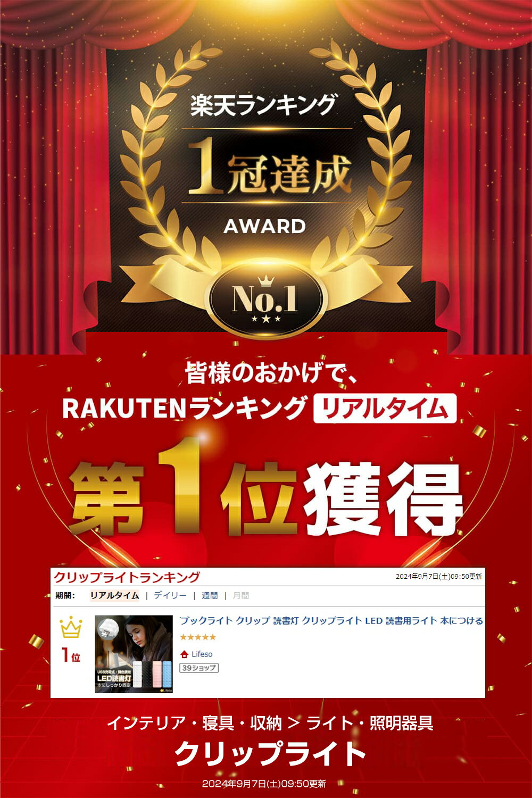Click the リアルタイム white label badge
The image size is (532, 798).
click(385, 408)
